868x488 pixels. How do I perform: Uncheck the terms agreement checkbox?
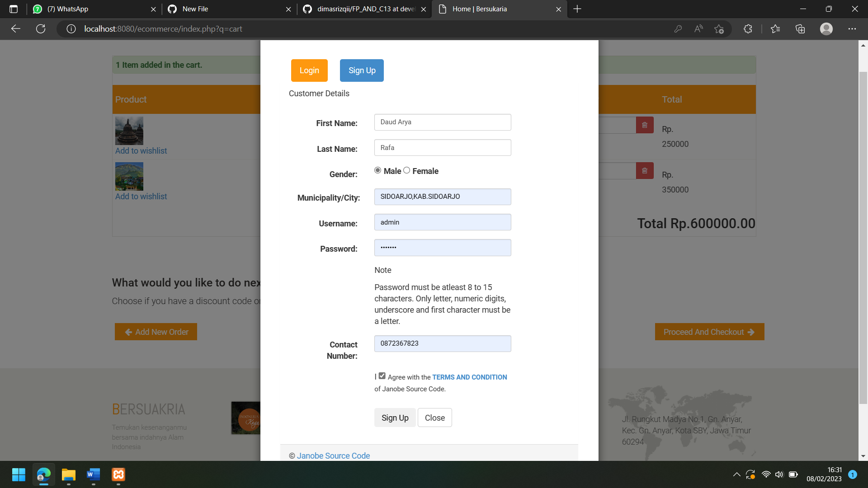click(382, 375)
